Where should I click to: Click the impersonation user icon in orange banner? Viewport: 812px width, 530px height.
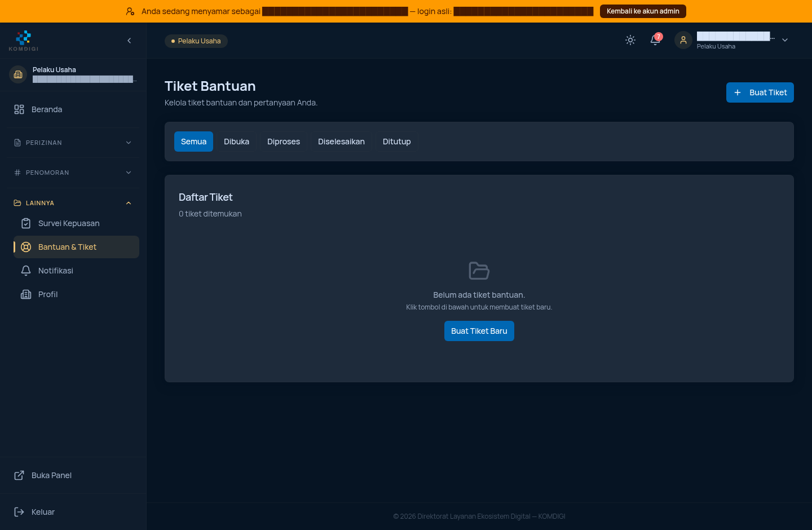pos(130,11)
